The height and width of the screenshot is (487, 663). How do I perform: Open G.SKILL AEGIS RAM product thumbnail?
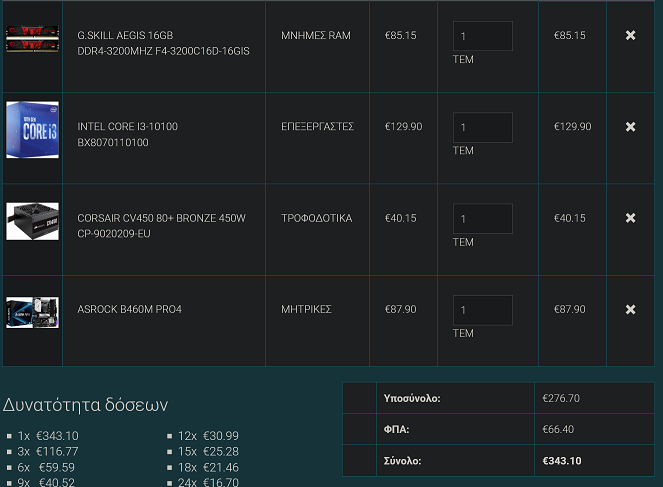(33, 39)
